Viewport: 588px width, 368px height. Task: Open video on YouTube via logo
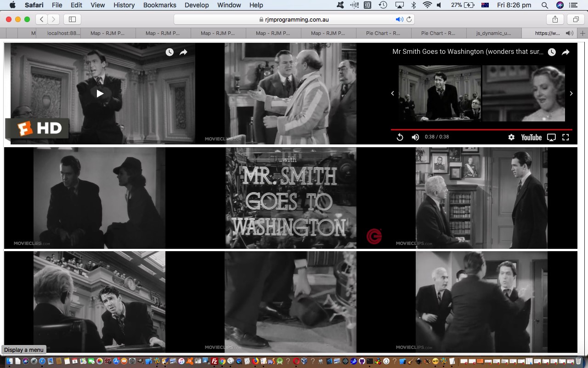pos(531,137)
